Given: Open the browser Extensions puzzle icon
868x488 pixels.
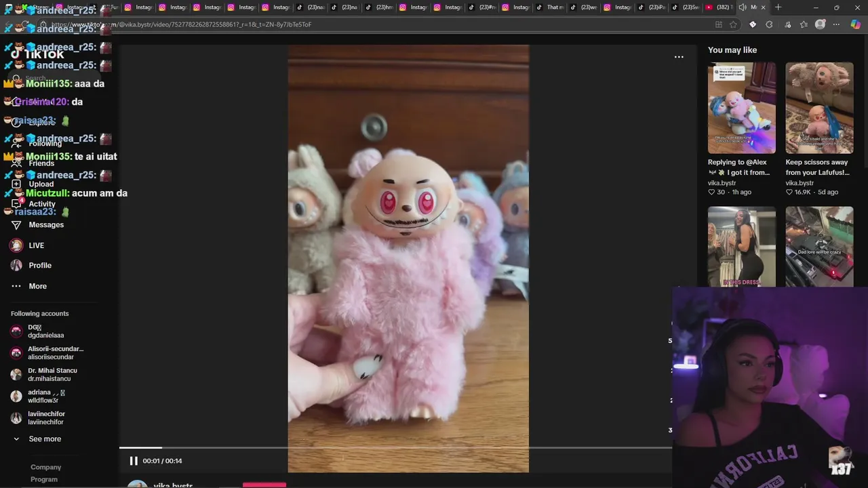Looking at the screenshot, I should pyautogui.click(x=769, y=24).
